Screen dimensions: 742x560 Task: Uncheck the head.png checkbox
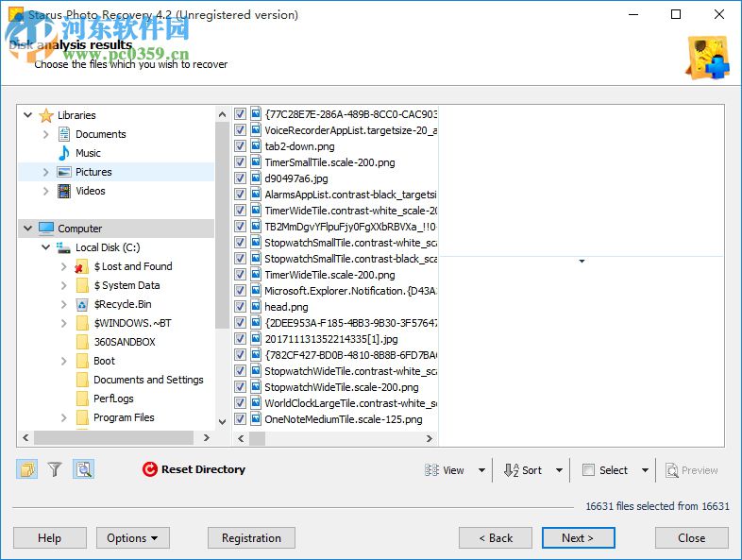click(x=240, y=306)
